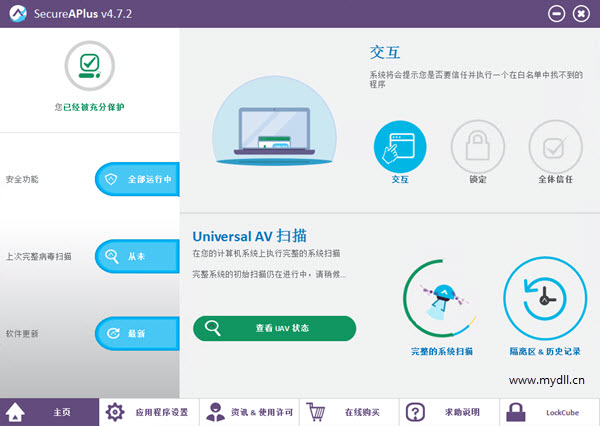Click the 完整系统的初始扫描仍在进行中 status line
Image resolution: width=600 pixels, height=426 pixels.
click(x=269, y=274)
